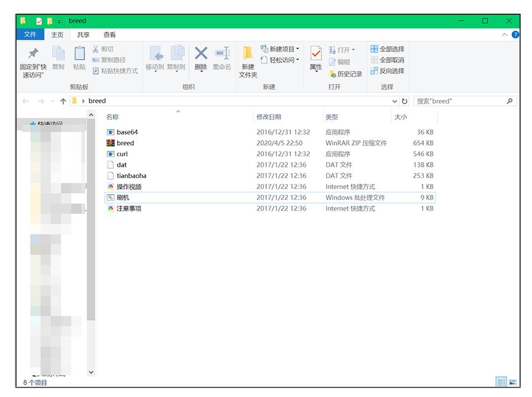Select the curl application file

click(270, 154)
